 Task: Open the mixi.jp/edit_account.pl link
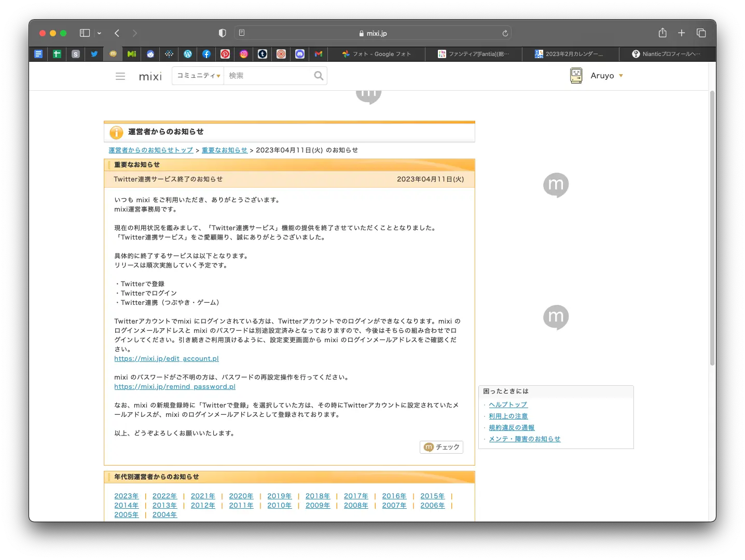click(x=167, y=359)
